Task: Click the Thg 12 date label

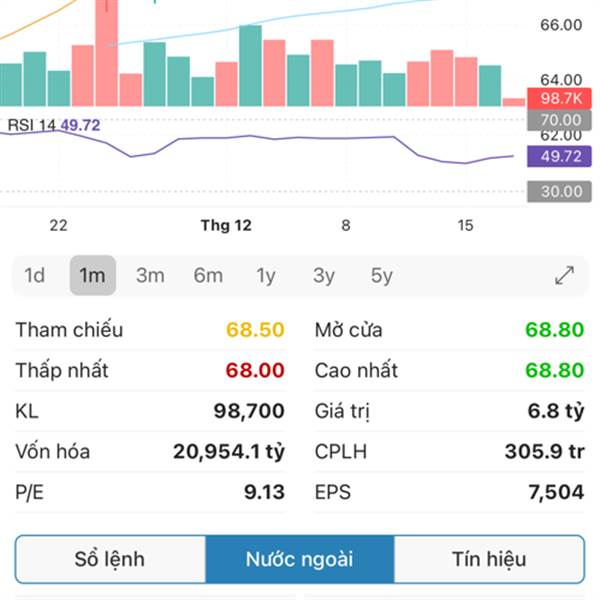Action: pyautogui.click(x=226, y=225)
